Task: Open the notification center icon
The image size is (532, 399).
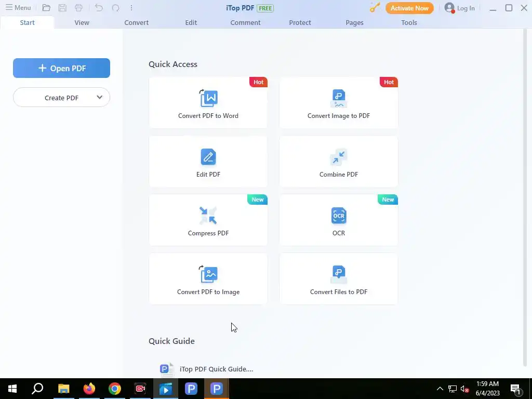Action: (x=516, y=389)
